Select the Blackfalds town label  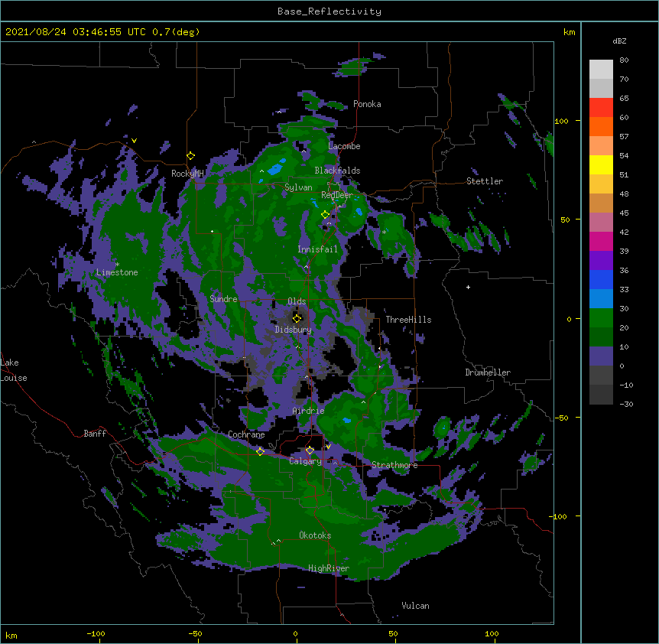[337, 171]
